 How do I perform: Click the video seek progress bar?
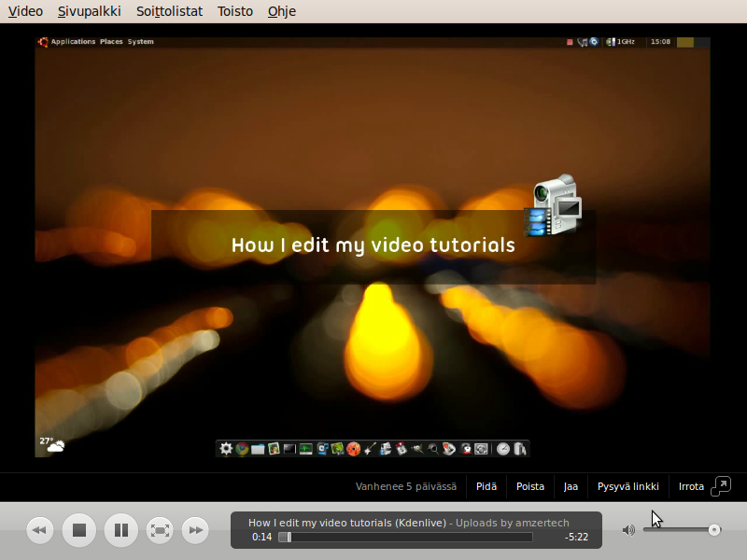pos(406,538)
